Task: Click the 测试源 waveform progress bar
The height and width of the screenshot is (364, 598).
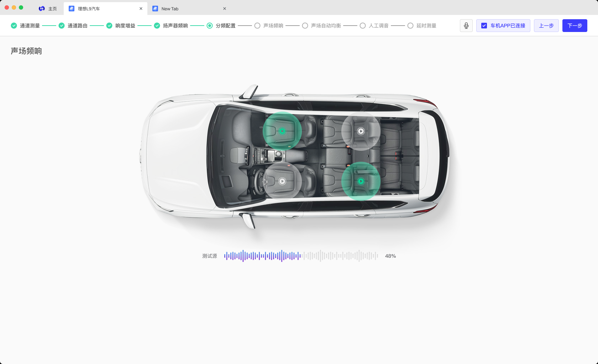Action: click(x=301, y=256)
